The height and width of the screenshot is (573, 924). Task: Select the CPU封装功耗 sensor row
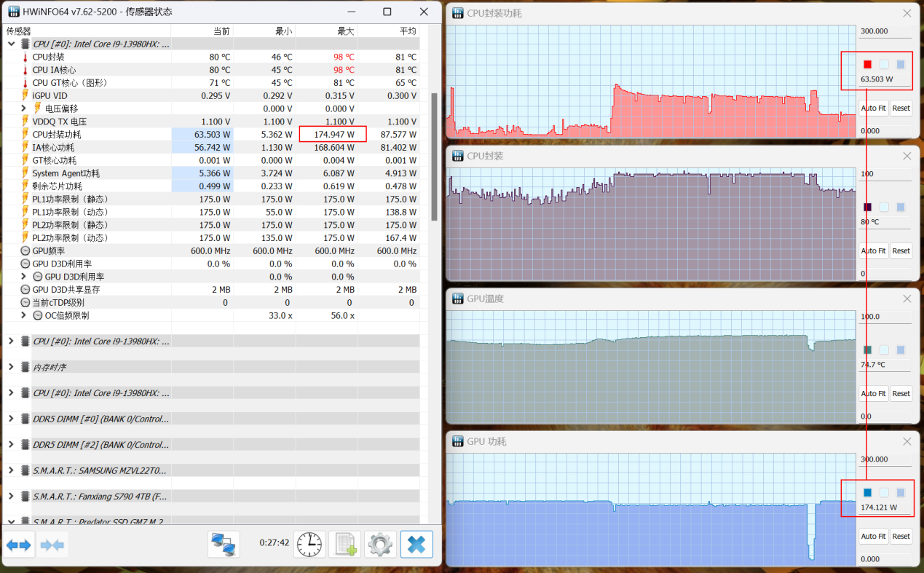tap(57, 135)
